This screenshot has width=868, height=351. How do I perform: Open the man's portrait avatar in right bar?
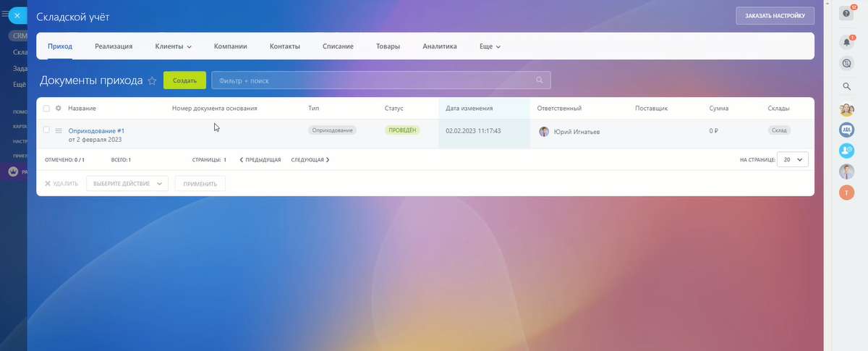coord(847,172)
